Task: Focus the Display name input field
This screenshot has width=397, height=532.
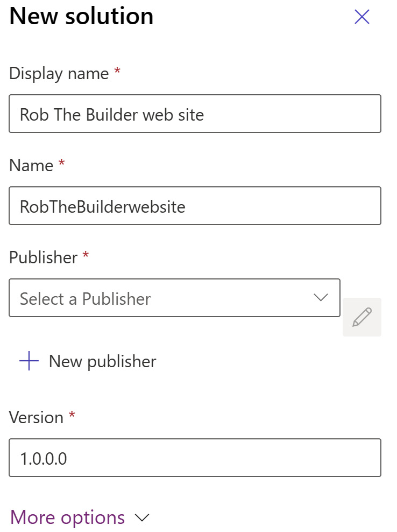Action: [195, 114]
